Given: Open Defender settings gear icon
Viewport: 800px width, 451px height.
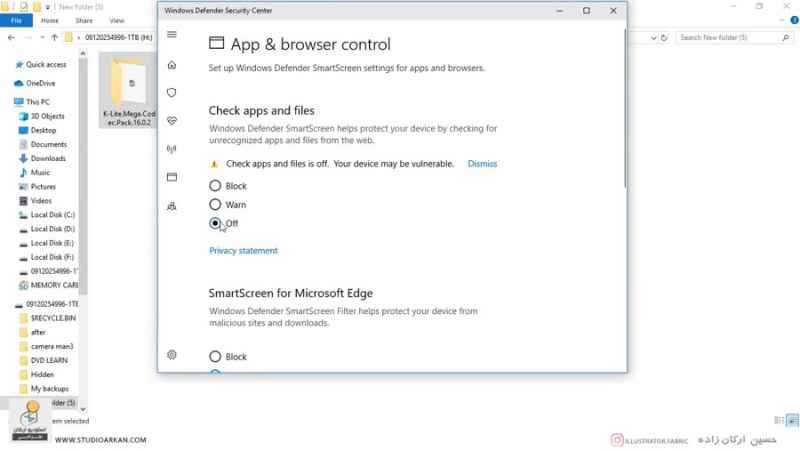Looking at the screenshot, I should (172, 355).
